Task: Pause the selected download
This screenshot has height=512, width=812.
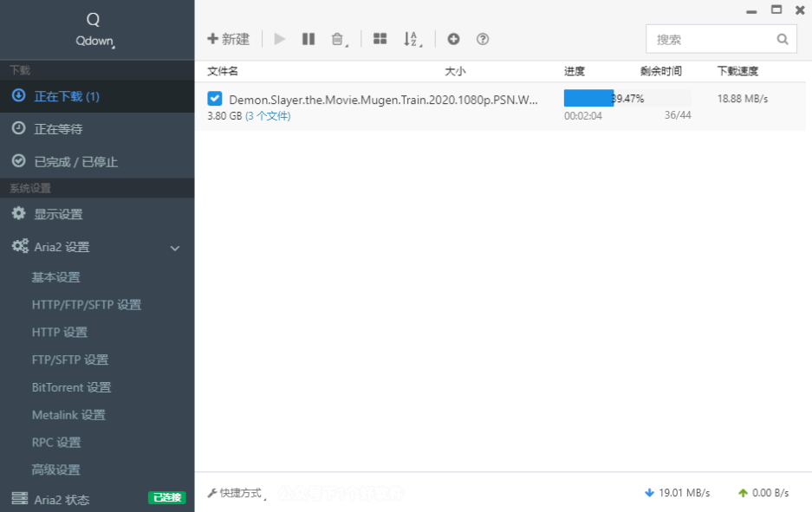Action: [x=309, y=39]
